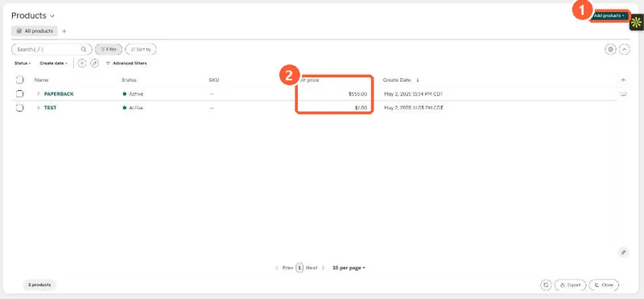
Task: Expand the TEST row chevron
Action: 39,108
